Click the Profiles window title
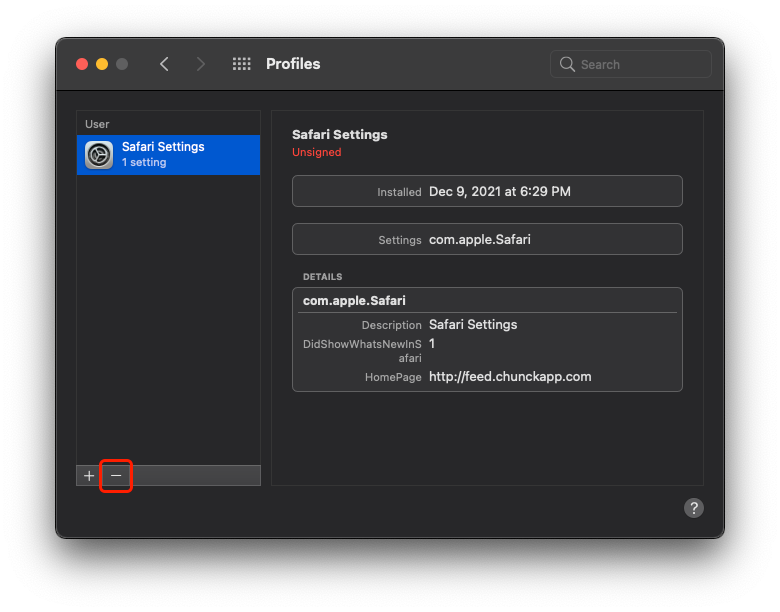This screenshot has width=780, height=612. 293,64
